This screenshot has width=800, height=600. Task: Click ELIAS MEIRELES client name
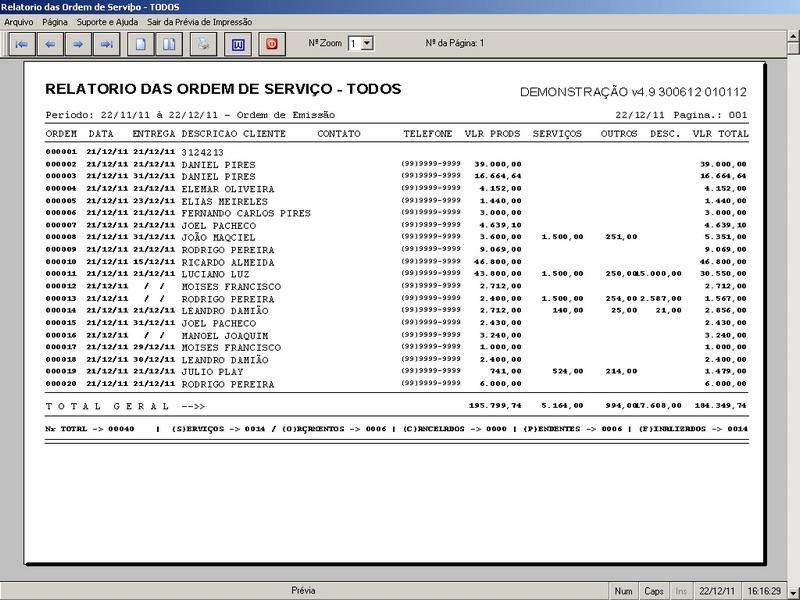(224, 202)
